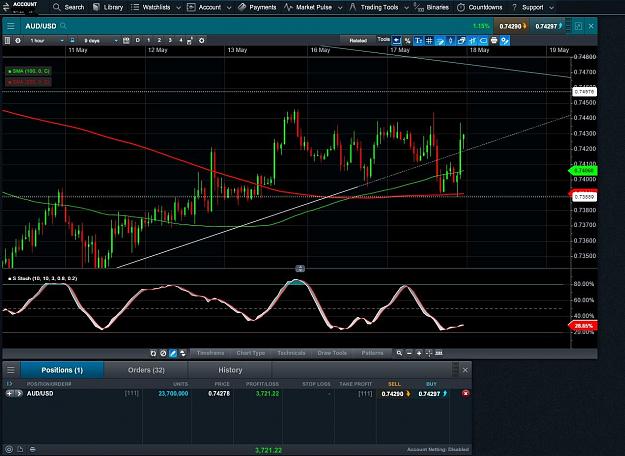
Task: Open the 1 hour interval dropdown
Action: (45, 40)
